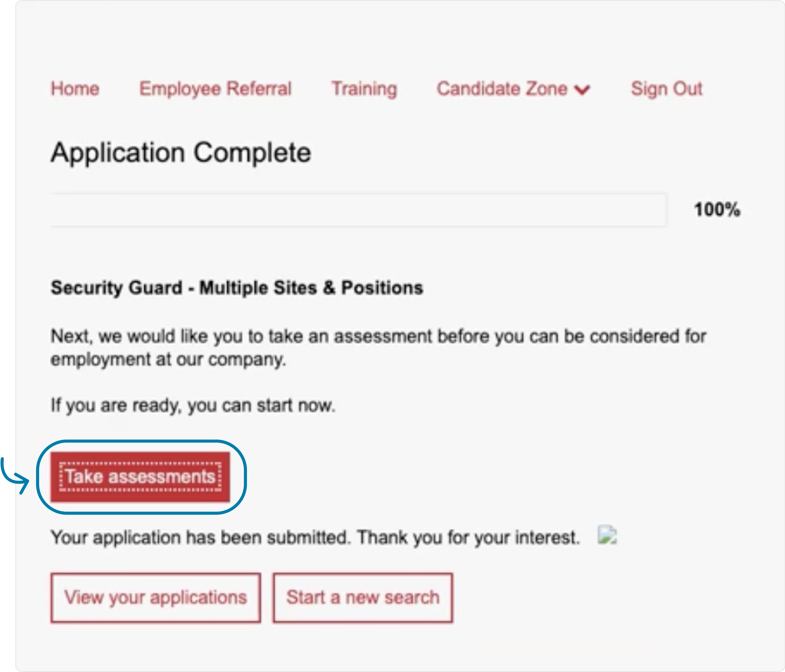Open the Training menu item
This screenshot has height=672, width=785.
tap(364, 89)
